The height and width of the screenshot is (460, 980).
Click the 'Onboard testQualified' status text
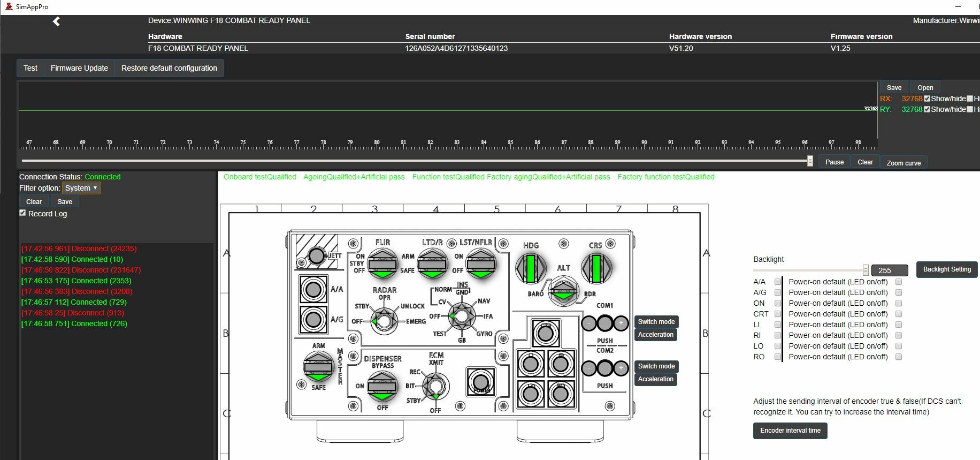pyautogui.click(x=259, y=177)
